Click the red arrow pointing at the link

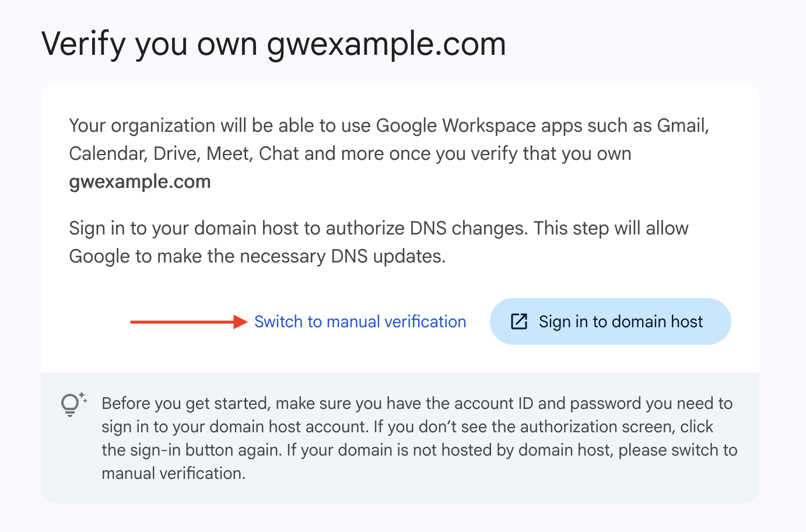click(x=189, y=321)
